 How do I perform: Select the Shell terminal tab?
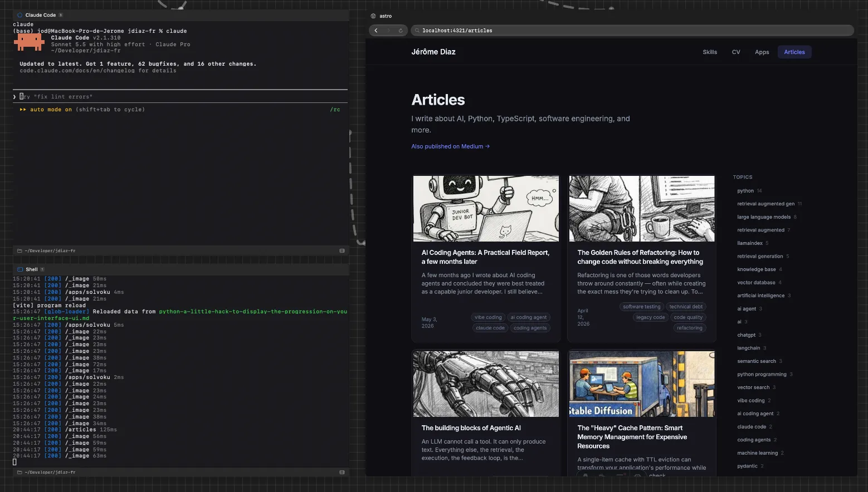pos(31,269)
